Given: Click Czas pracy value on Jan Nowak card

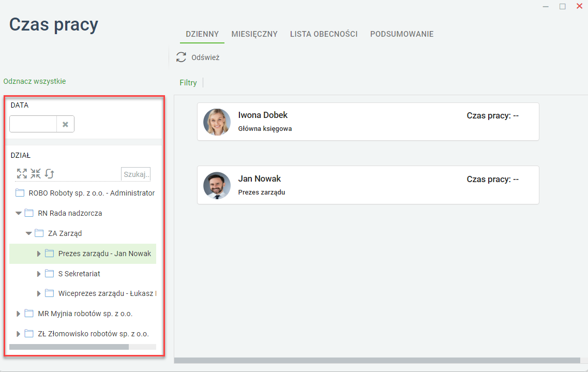Looking at the screenshot, I should [492, 179].
